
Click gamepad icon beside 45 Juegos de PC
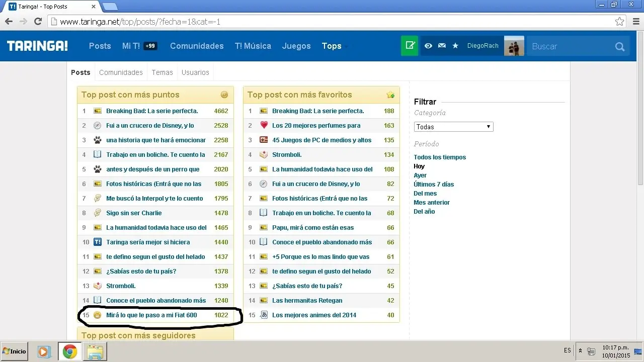(x=264, y=140)
